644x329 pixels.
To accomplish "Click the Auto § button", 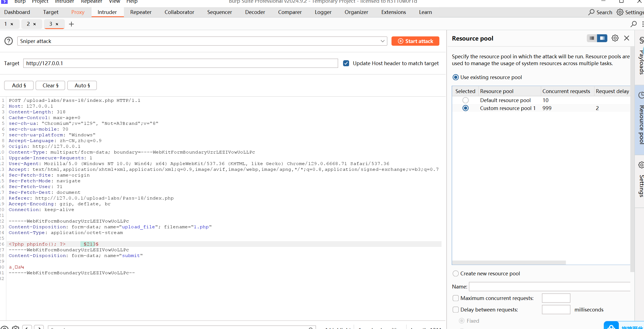I will pyautogui.click(x=82, y=85).
